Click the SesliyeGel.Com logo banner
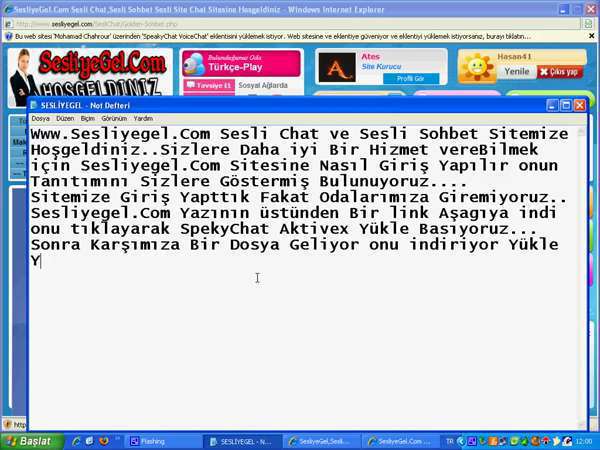This screenshot has width=600, height=450. tap(90, 73)
